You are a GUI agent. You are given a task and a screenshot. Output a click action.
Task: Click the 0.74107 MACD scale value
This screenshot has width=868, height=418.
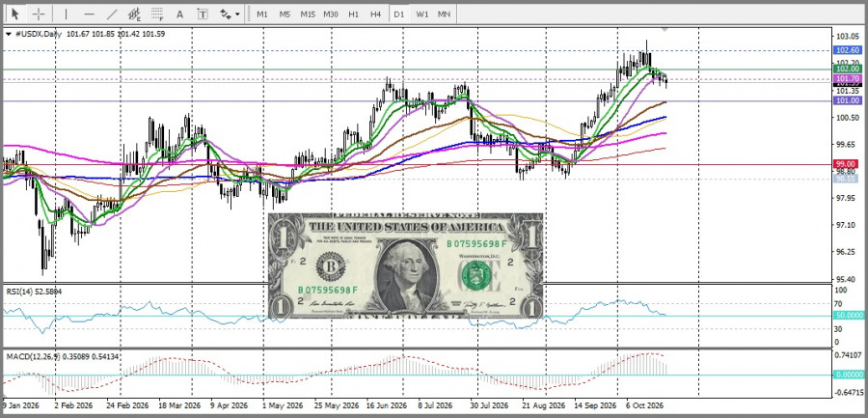849,355
